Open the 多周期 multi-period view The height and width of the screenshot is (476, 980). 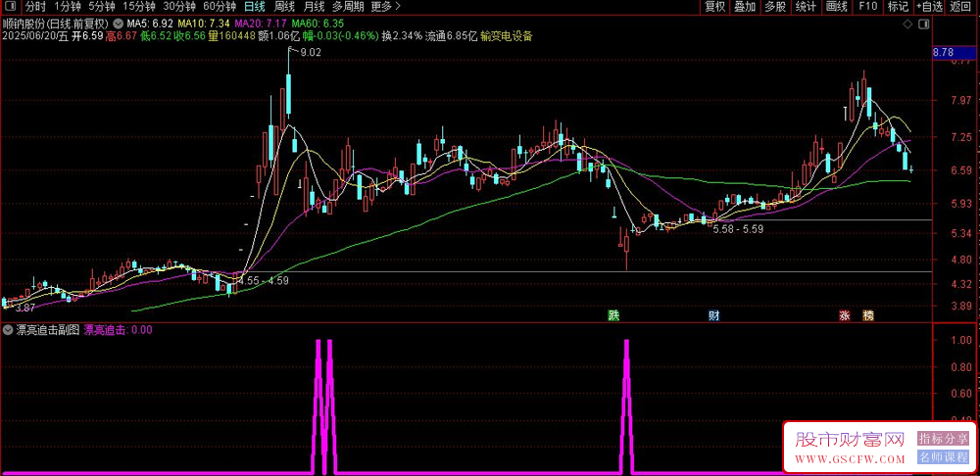[x=348, y=6]
